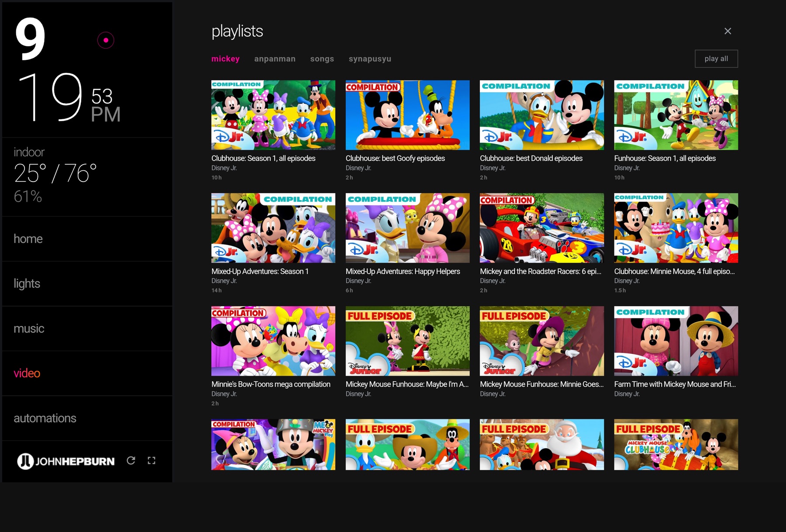Click the title 'Minnie's Bow-Toons mega compilation'

click(271, 384)
